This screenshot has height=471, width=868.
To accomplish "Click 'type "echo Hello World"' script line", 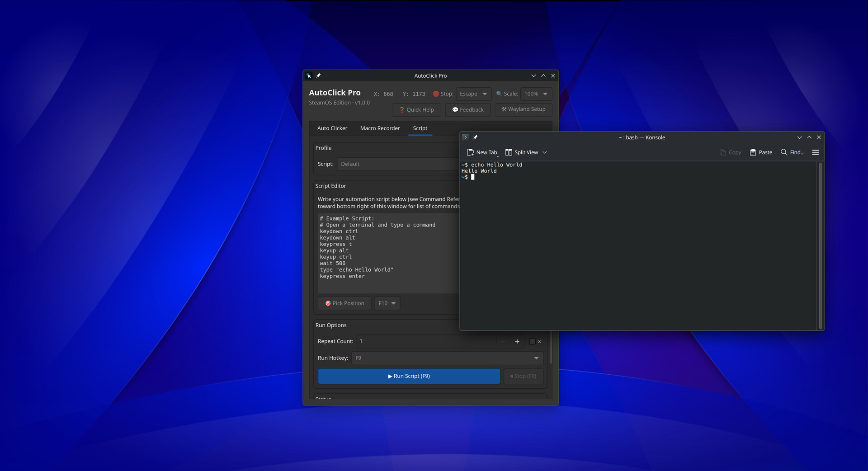I will 357,270.
